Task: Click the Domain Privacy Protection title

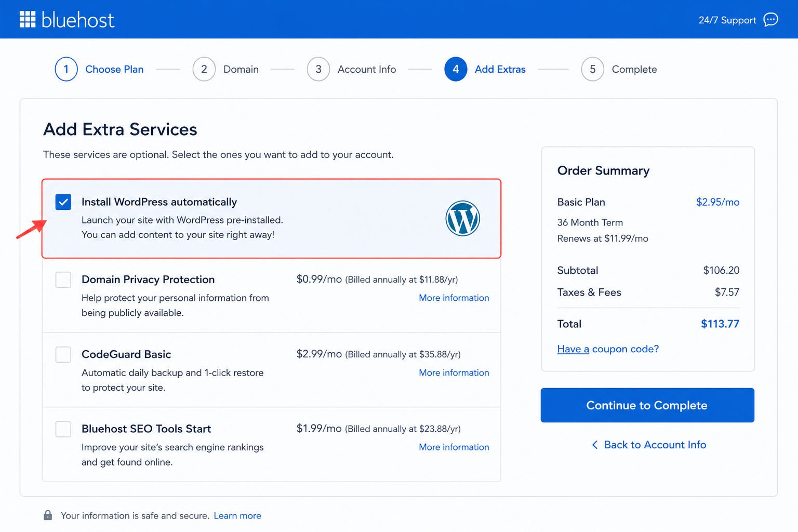Action: [148, 280]
